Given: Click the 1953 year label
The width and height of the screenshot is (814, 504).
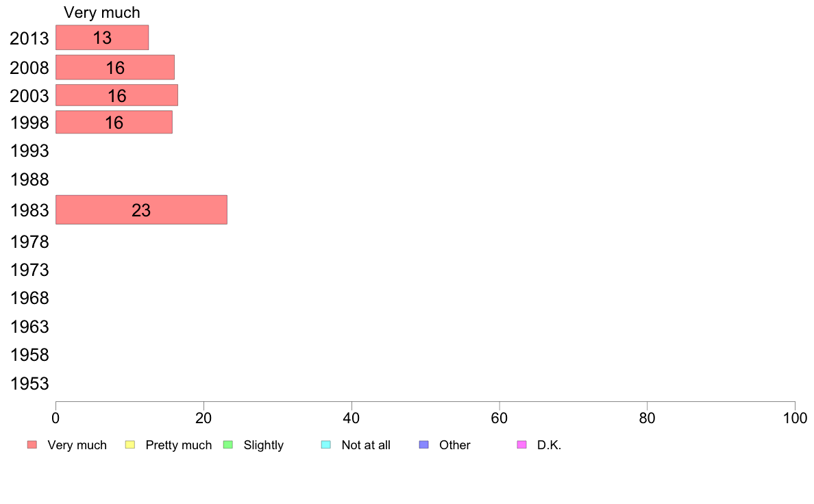Looking at the screenshot, I should (29, 384).
